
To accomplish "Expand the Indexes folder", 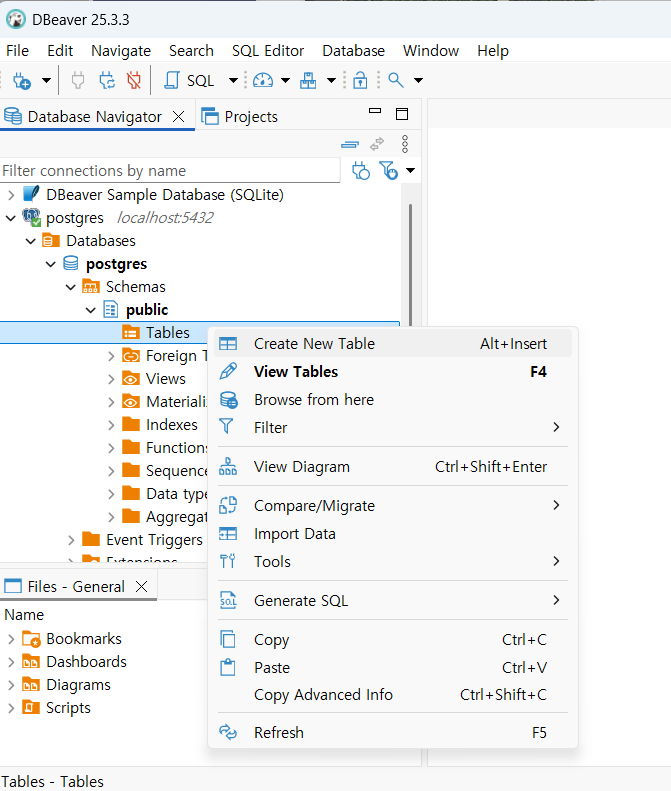I will 111,425.
